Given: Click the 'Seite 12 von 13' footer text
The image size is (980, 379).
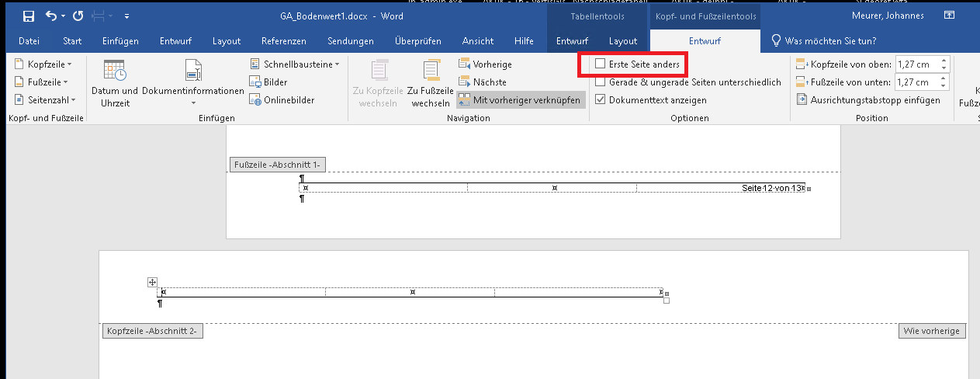Looking at the screenshot, I should tap(770, 188).
